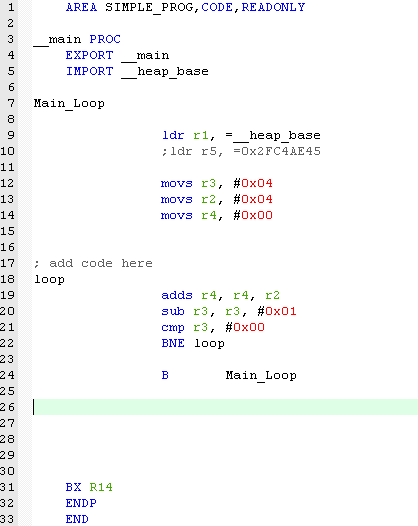418x526 pixels.
Task: Click the B branch mnemonic on line 24
Action: 165,375
